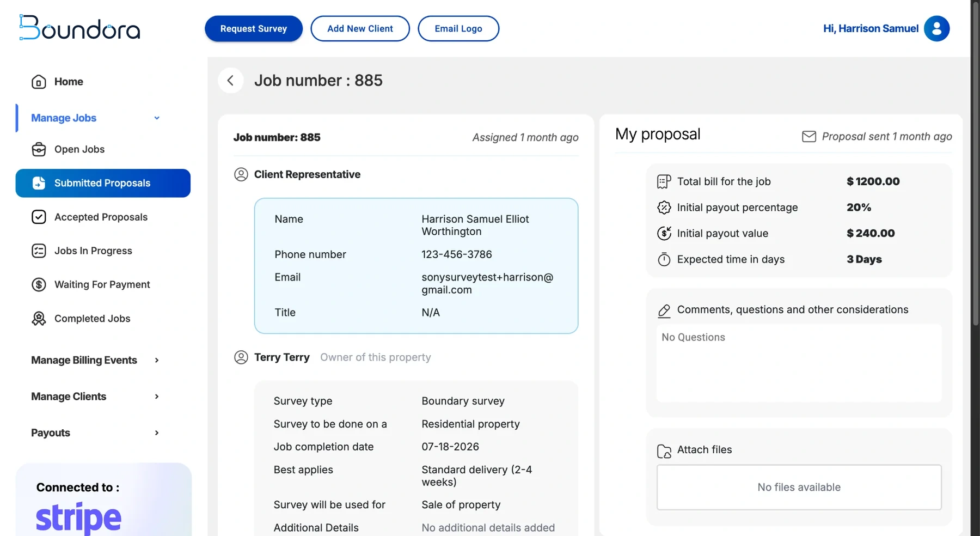Viewport: 980px width, 536px height.
Task: Click the Sale of property value
Action: pos(461,505)
